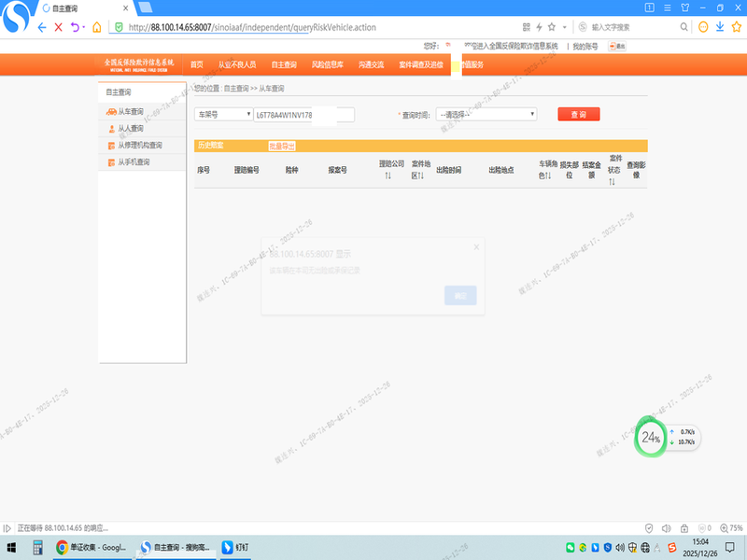Screen dimensions: 747x560
Task: Go to 从业不良人员 menu item
Action: pos(237,64)
